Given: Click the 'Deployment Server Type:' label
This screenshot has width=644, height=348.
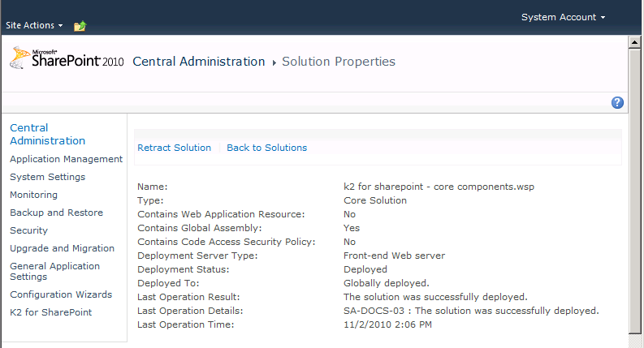Looking at the screenshot, I should [x=197, y=256].
